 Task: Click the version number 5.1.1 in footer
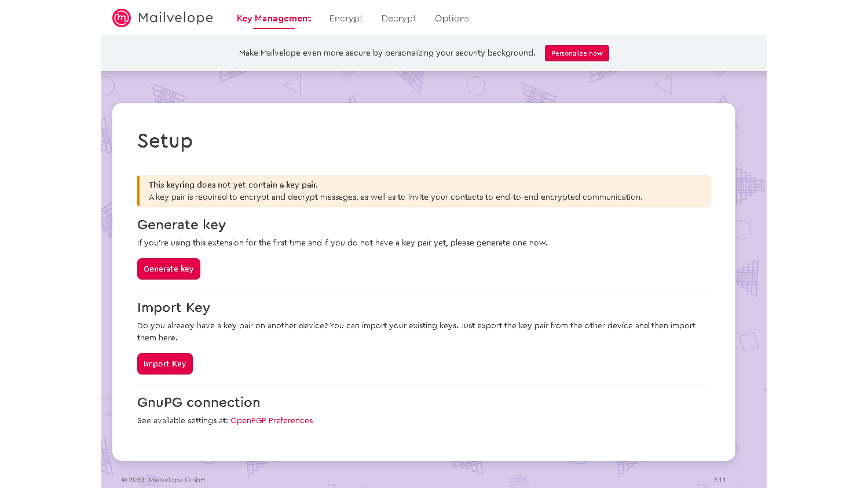[720, 480]
